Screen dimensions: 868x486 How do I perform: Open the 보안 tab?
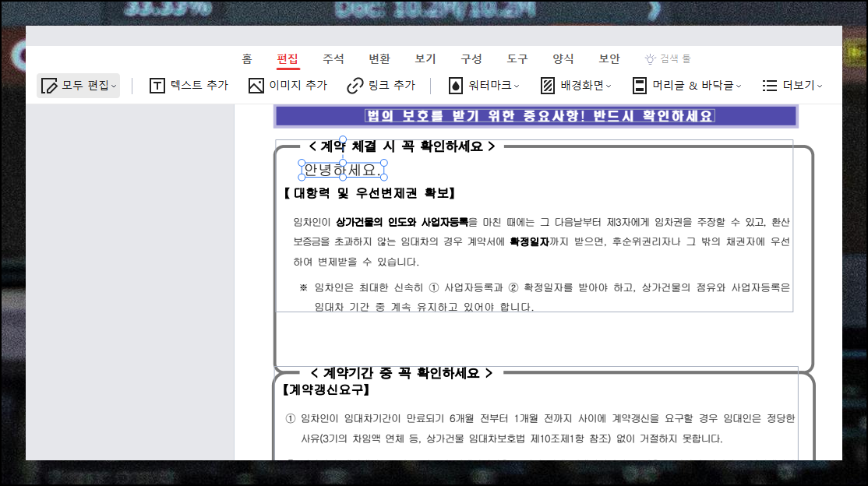(609, 58)
